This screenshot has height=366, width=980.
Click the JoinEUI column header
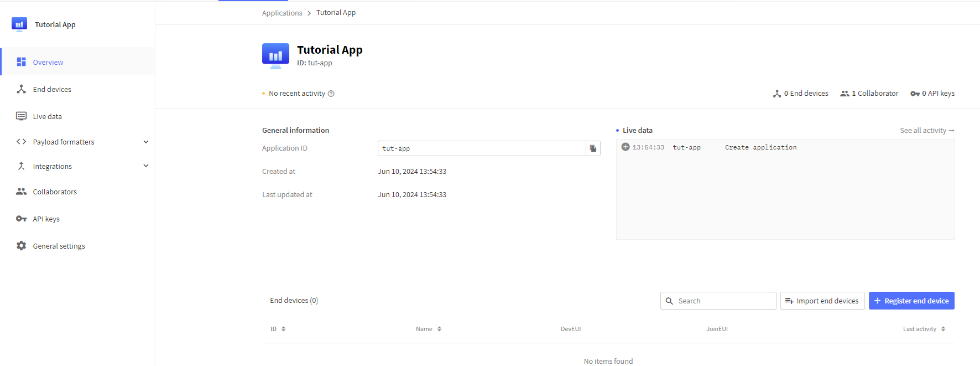[x=717, y=329]
